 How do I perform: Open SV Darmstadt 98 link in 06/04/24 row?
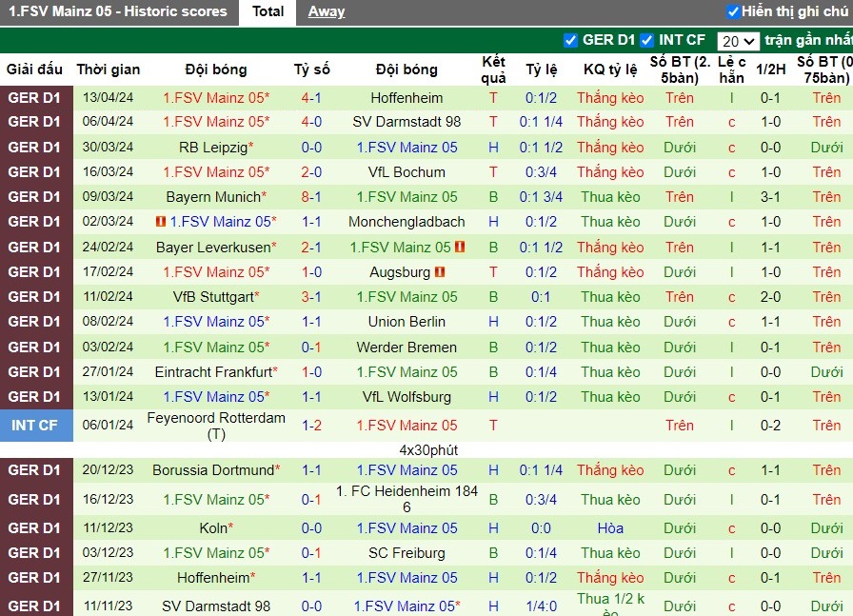407,121
